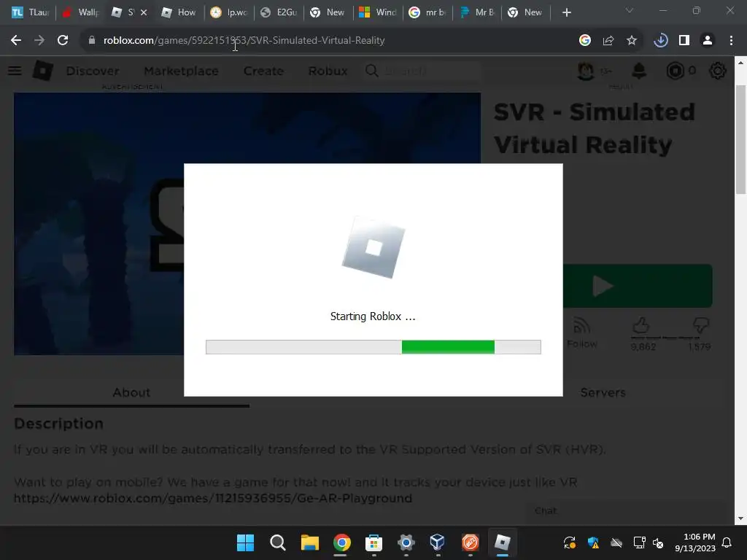Open a new browser tab with plus
The width and height of the screenshot is (747, 560).
pyautogui.click(x=566, y=12)
